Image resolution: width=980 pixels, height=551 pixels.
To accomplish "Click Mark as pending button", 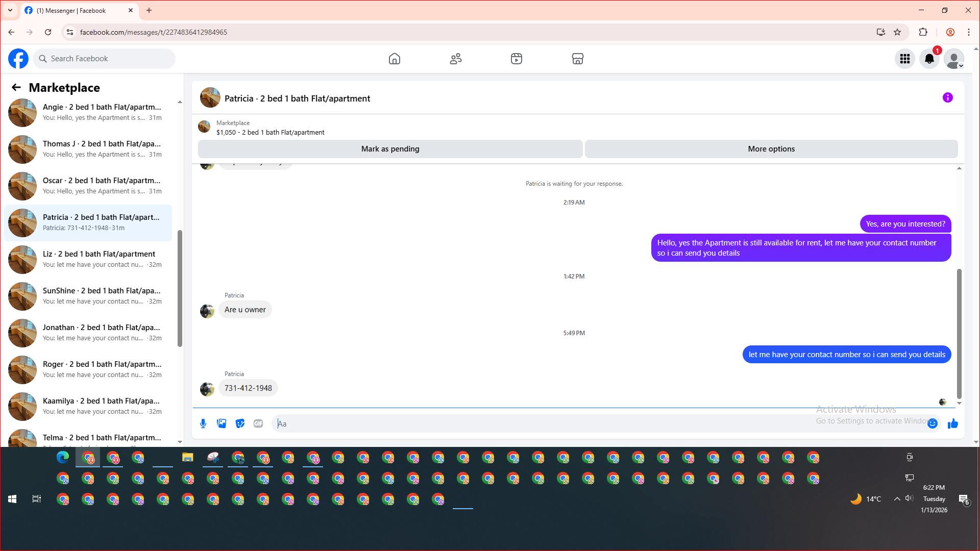I will click(x=390, y=149).
